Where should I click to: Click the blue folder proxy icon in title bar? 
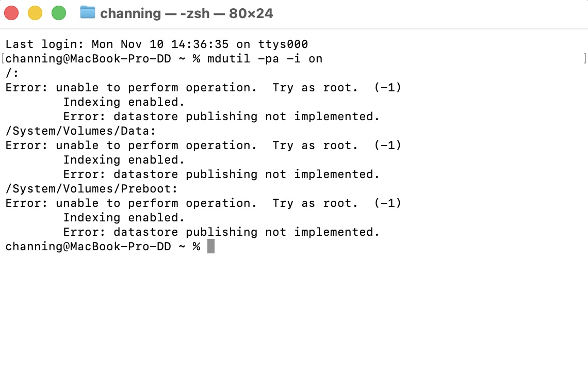[x=88, y=13]
